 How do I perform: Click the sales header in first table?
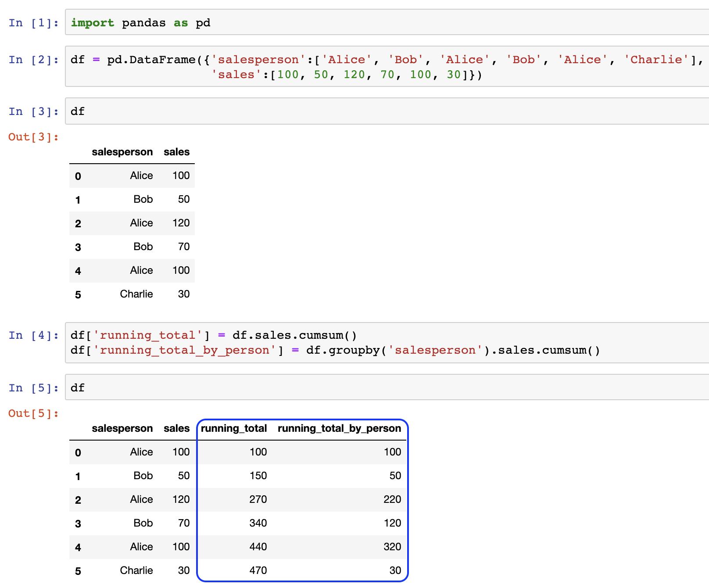point(177,152)
